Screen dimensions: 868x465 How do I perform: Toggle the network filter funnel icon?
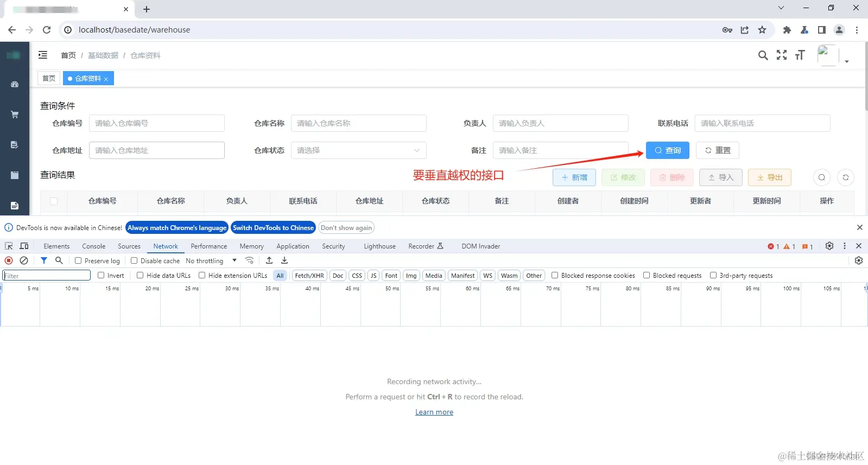(44, 260)
